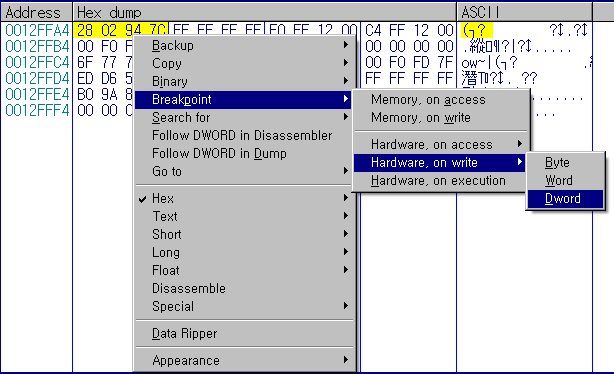This screenshot has width=614, height=374.
Task: Open the Float display submenu
Action: coord(245,271)
